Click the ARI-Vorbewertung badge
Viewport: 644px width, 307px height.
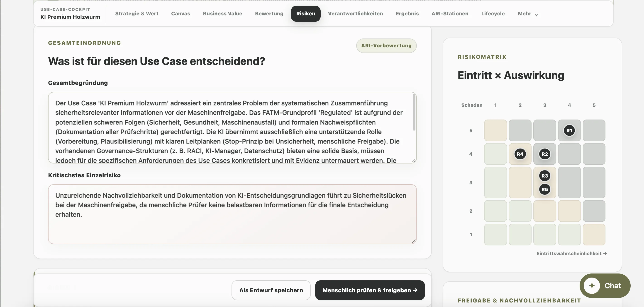click(386, 46)
